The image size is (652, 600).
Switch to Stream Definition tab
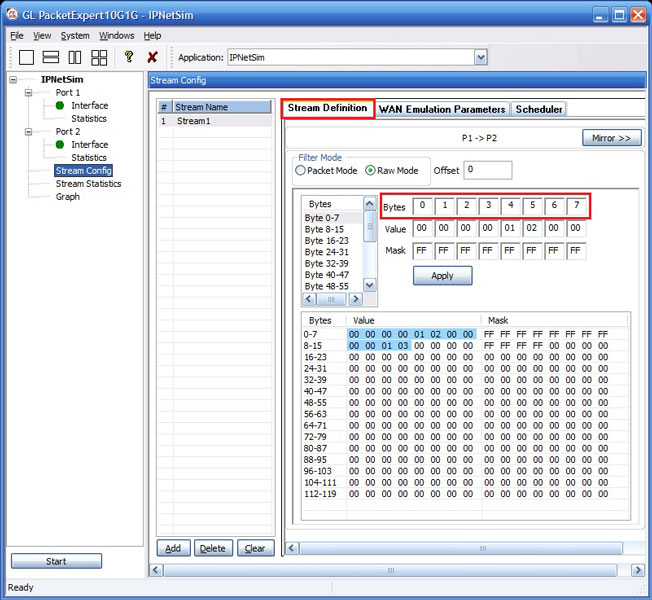click(x=328, y=108)
